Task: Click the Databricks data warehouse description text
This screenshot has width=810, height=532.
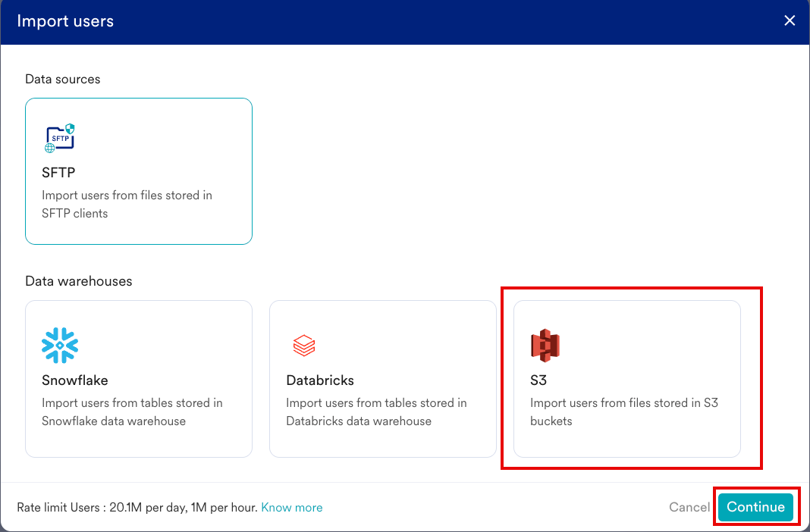Action: [x=376, y=412]
